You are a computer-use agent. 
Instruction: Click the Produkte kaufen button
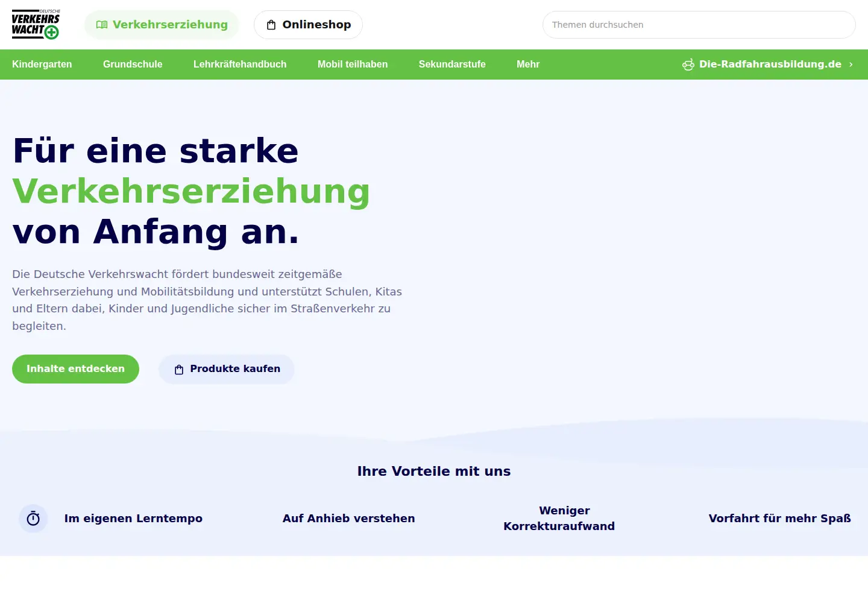point(227,369)
